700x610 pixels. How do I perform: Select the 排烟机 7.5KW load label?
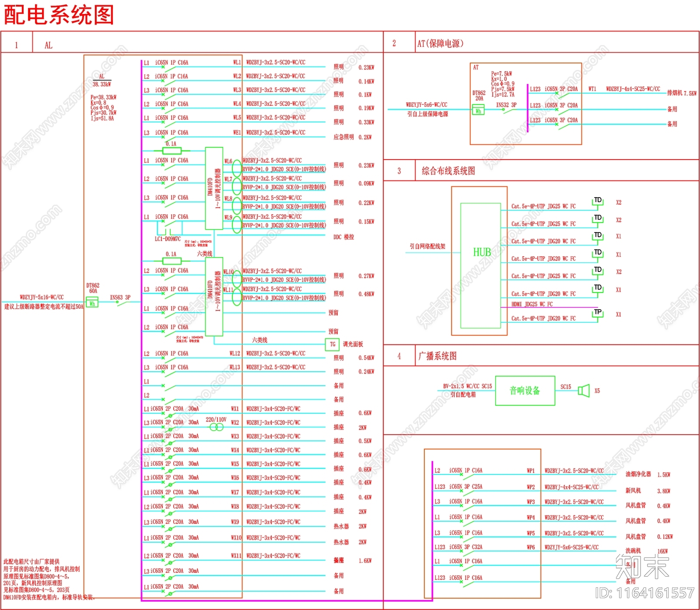(x=682, y=93)
